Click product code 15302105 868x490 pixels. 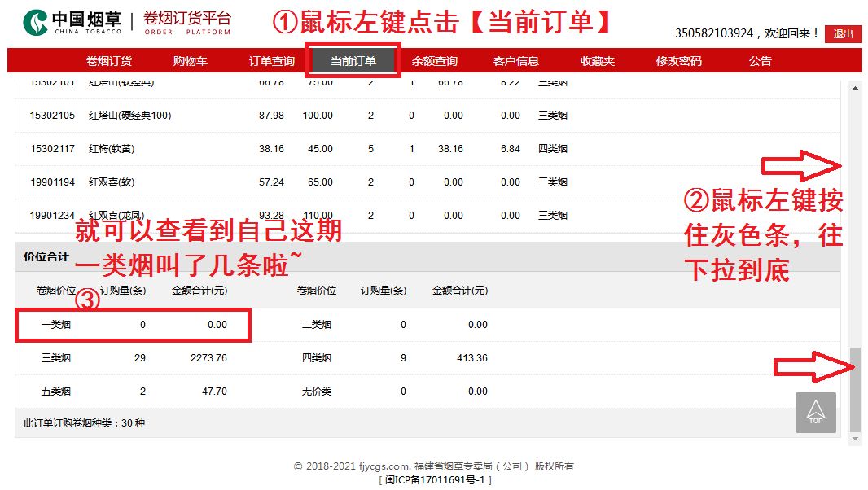[x=52, y=115]
